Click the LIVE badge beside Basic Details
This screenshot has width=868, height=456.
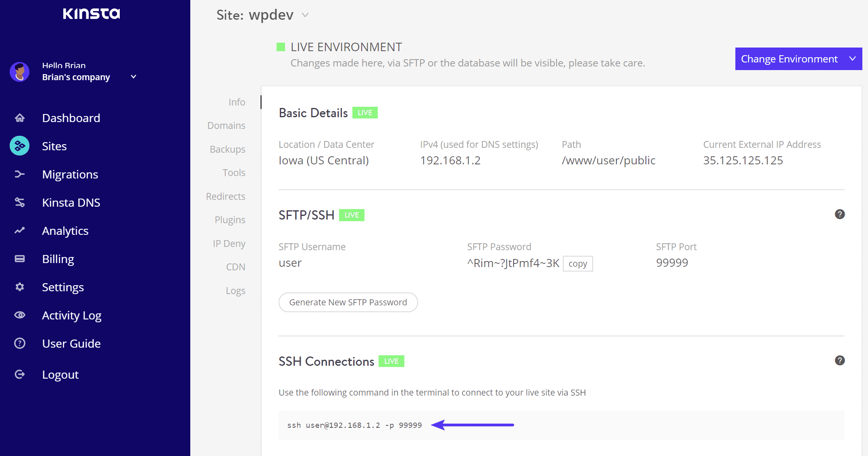(x=365, y=113)
